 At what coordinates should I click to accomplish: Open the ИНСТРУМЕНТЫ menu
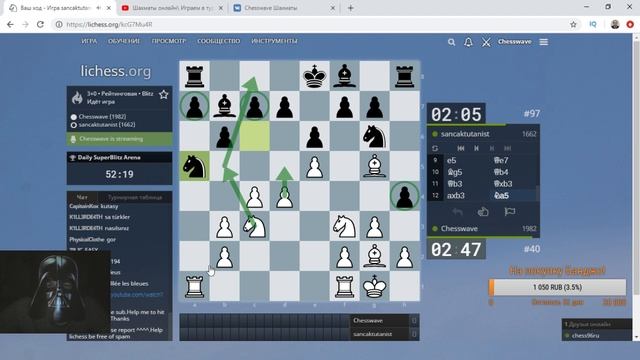pos(274,41)
